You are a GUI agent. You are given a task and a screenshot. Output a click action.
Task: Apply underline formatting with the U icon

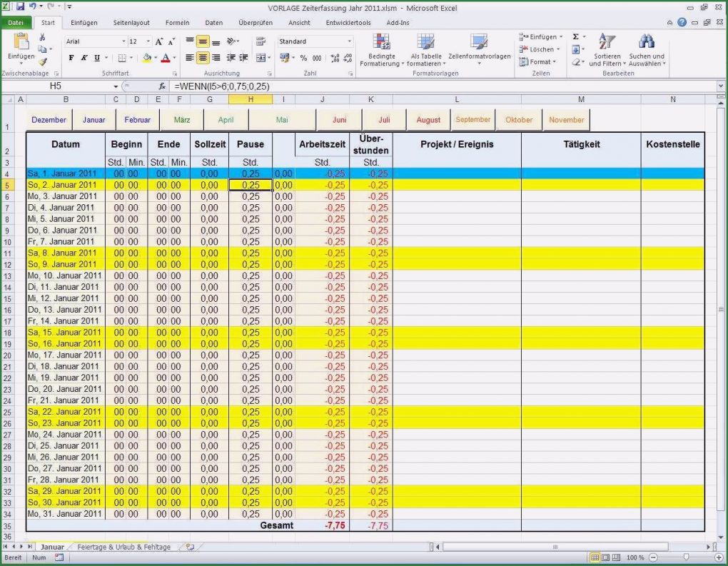click(x=96, y=56)
